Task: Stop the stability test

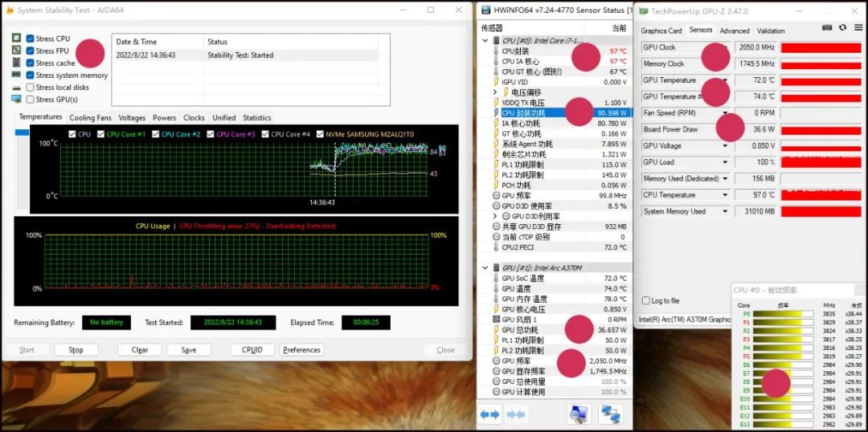Action: pos(76,350)
